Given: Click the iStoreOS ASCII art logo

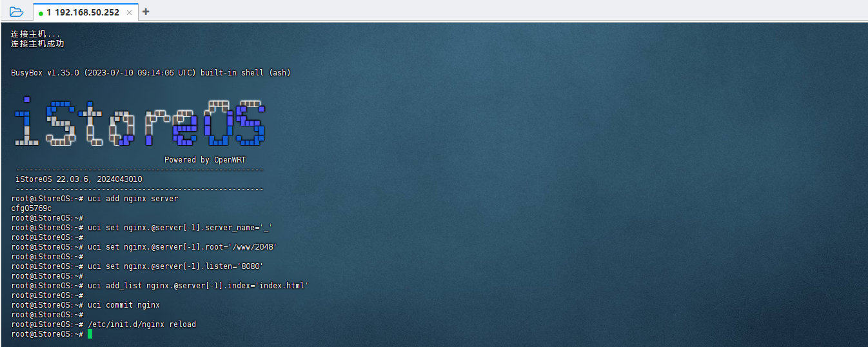Looking at the screenshot, I should tap(139, 123).
